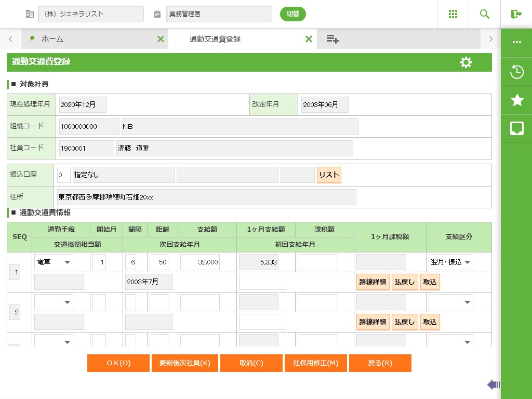Open favorites star icon in sidebar
This screenshot has height=399, width=532.
point(516,100)
